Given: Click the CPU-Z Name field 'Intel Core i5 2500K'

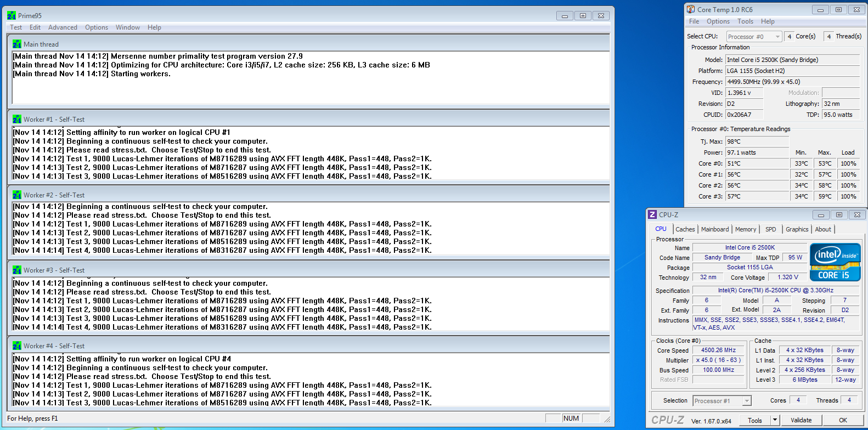Looking at the screenshot, I should (x=749, y=247).
